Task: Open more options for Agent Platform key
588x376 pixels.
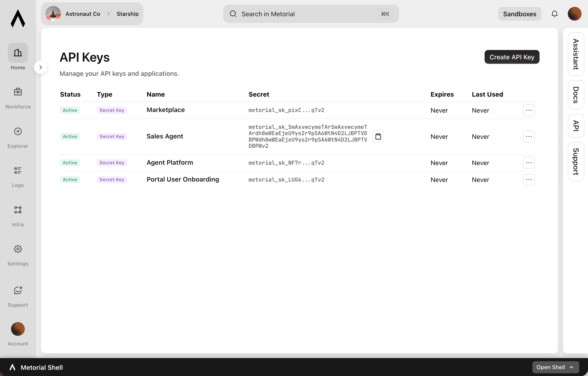Action: click(x=529, y=163)
